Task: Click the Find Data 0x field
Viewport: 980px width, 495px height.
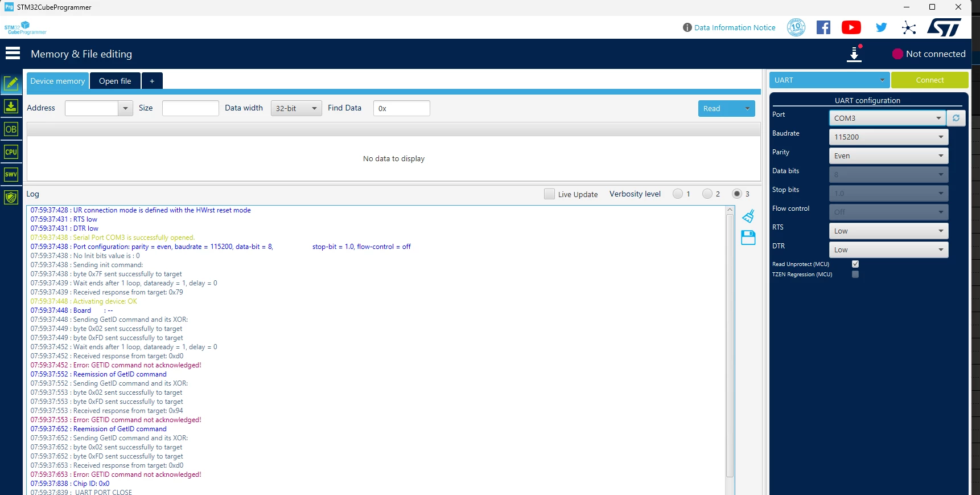Action: pyautogui.click(x=402, y=108)
